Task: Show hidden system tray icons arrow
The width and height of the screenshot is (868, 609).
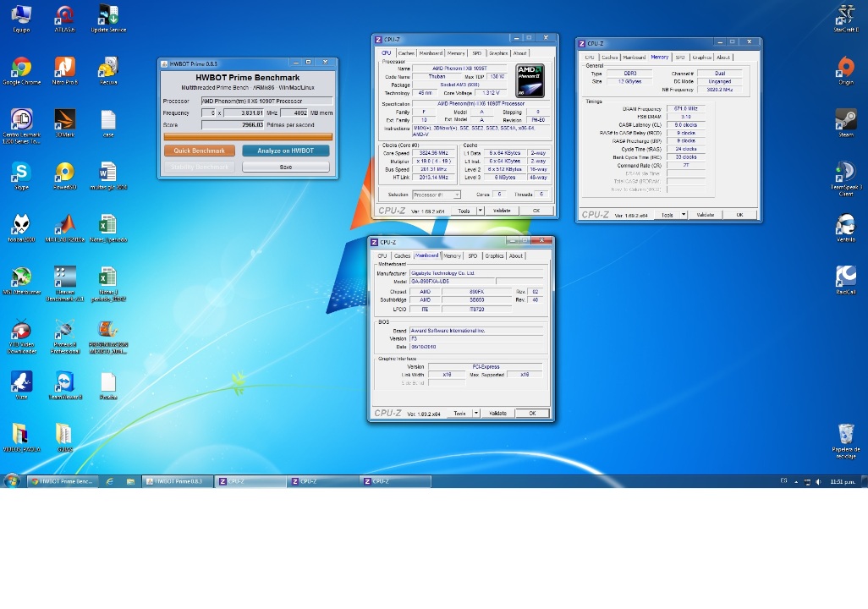Action: tap(796, 482)
